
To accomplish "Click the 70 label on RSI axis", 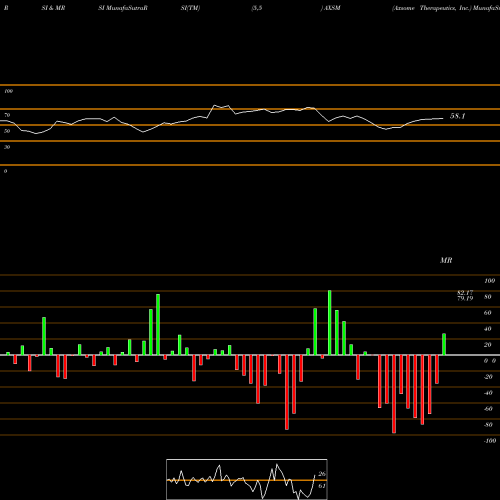I will tap(7, 115).
